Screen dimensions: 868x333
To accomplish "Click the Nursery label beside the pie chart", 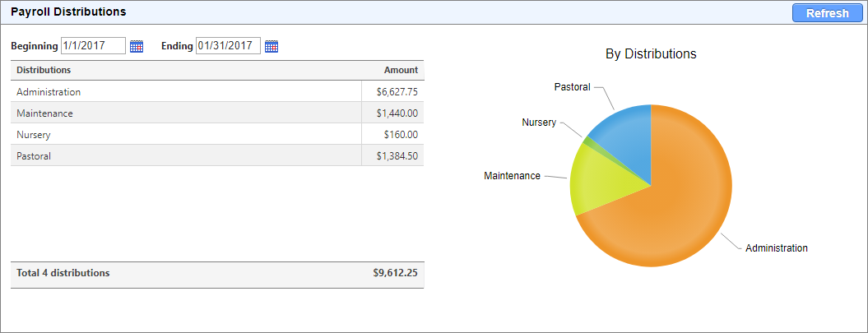I will (539, 123).
